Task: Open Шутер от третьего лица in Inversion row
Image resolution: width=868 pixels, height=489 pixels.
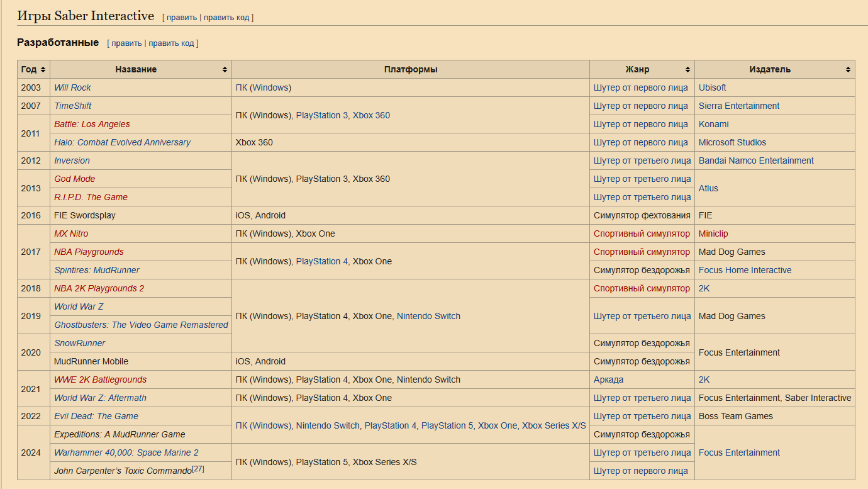Action: [x=642, y=160]
